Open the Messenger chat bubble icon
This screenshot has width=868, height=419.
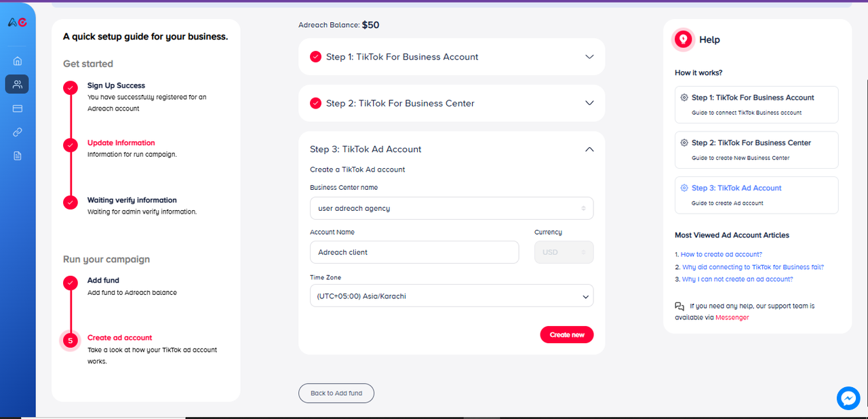(x=848, y=399)
